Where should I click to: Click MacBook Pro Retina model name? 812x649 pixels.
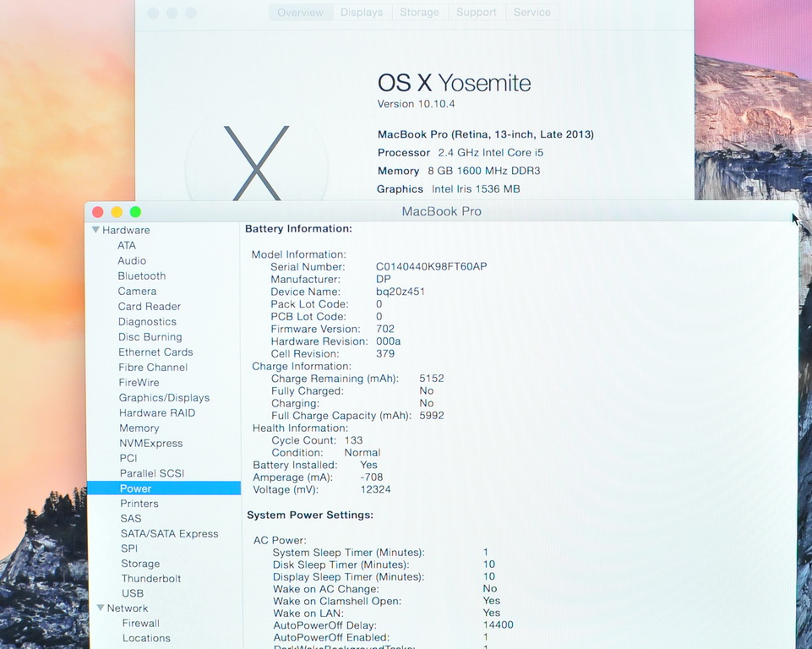486,134
